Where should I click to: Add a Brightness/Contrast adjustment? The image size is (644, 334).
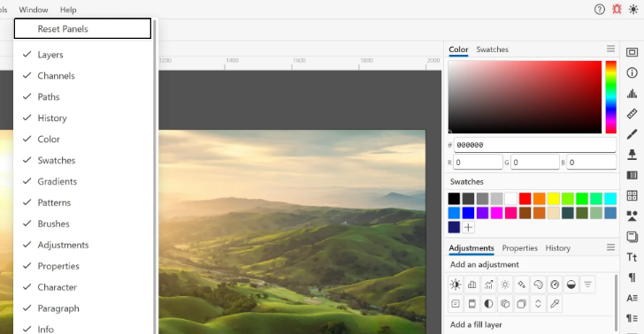point(455,285)
